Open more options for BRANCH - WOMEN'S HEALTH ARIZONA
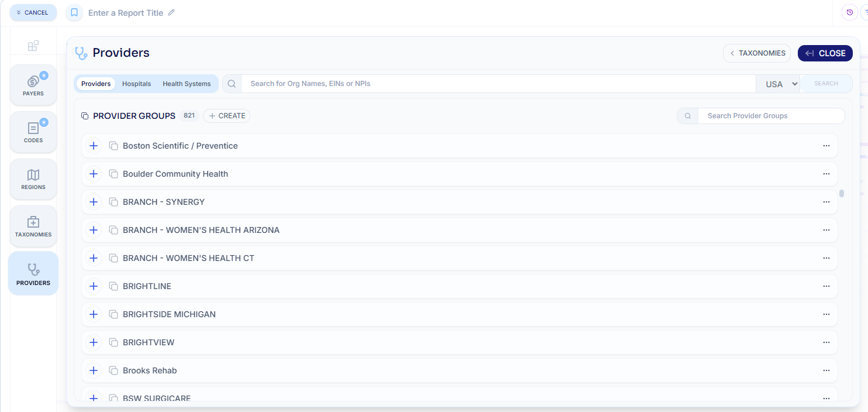Screen dimensions: 868x412 pyautogui.click(x=826, y=230)
